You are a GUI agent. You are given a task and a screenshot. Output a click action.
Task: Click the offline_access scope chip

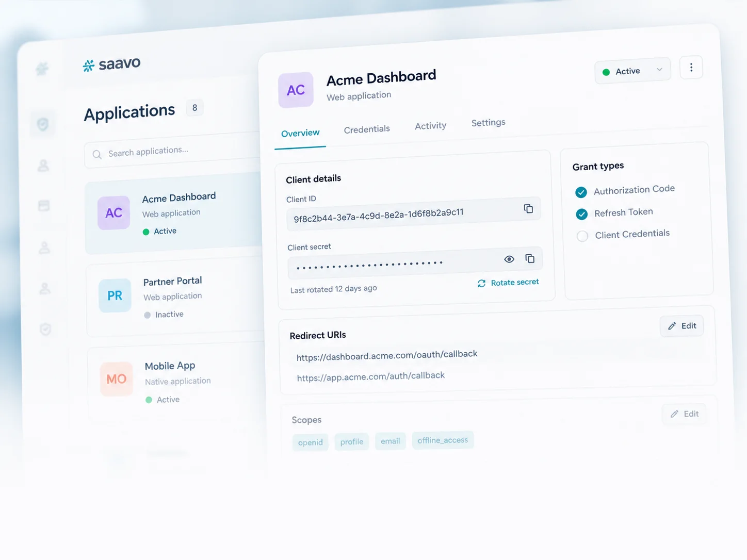[x=443, y=440]
